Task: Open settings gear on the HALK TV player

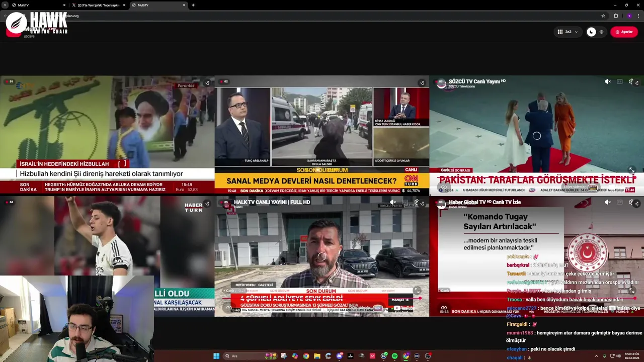Action: (417, 202)
